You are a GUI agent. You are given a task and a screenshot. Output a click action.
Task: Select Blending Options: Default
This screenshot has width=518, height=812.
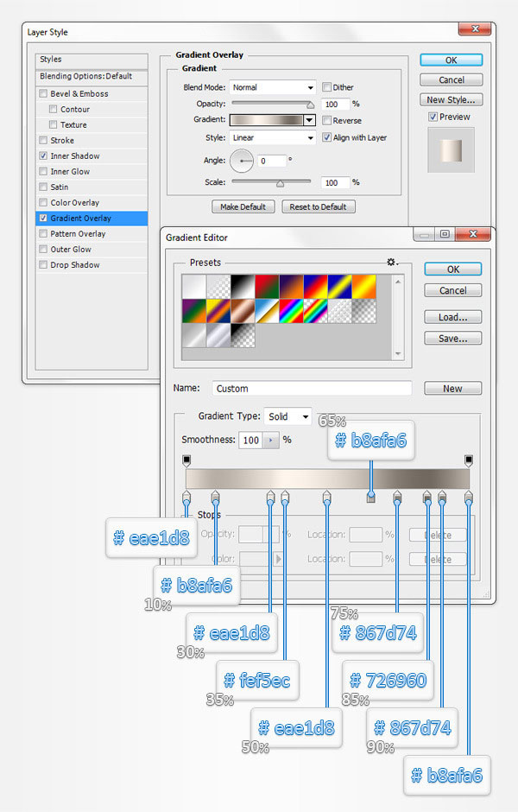tap(92, 77)
